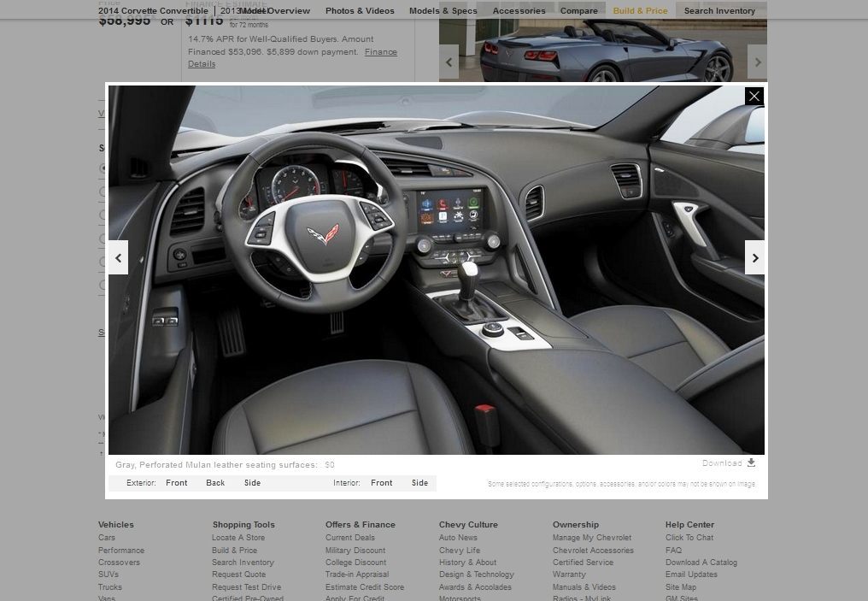
Task: Open Crossovers footer link
Action: [119, 563]
